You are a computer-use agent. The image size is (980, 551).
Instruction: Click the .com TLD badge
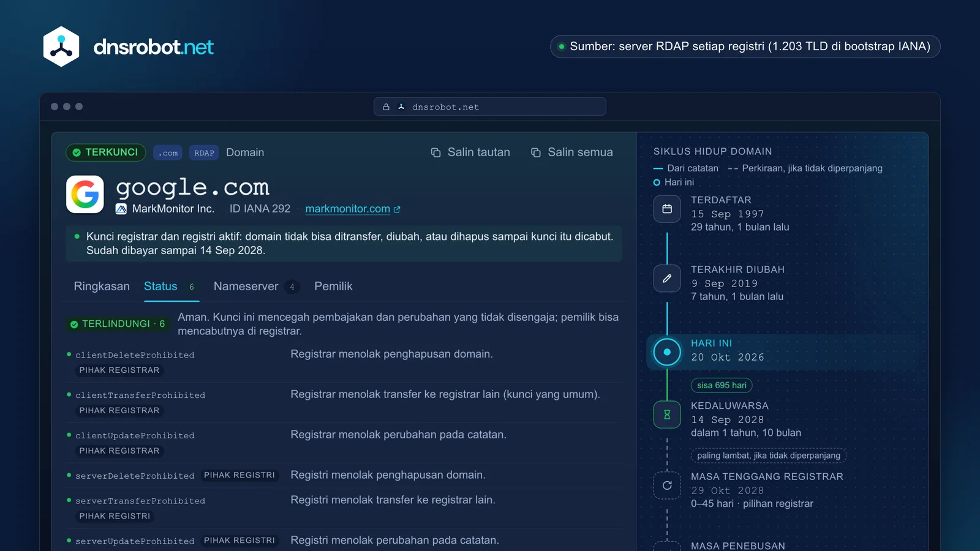(168, 153)
